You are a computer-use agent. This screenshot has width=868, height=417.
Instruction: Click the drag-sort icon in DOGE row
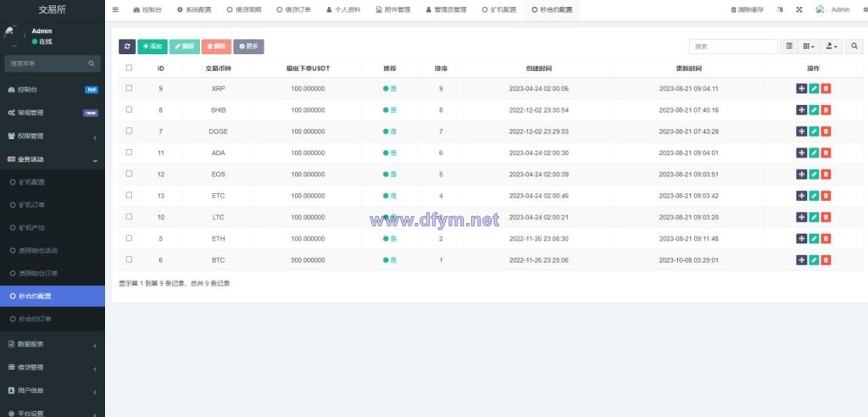click(x=801, y=131)
